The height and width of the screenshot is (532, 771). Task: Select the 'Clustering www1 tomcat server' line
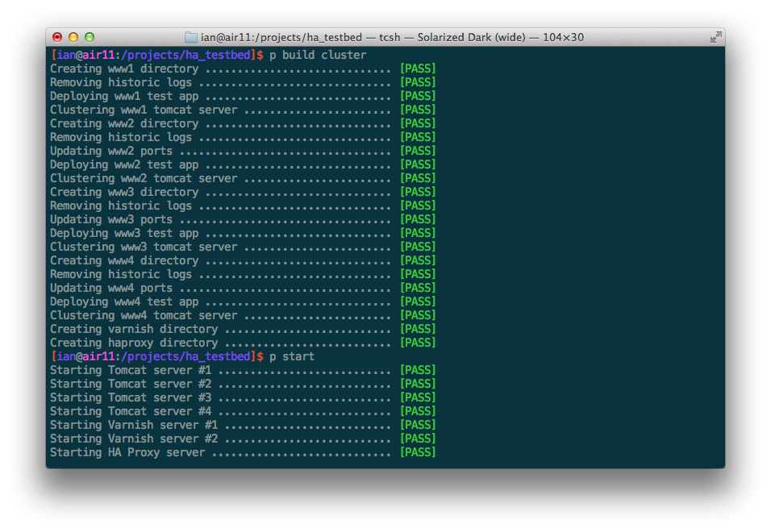[144, 110]
